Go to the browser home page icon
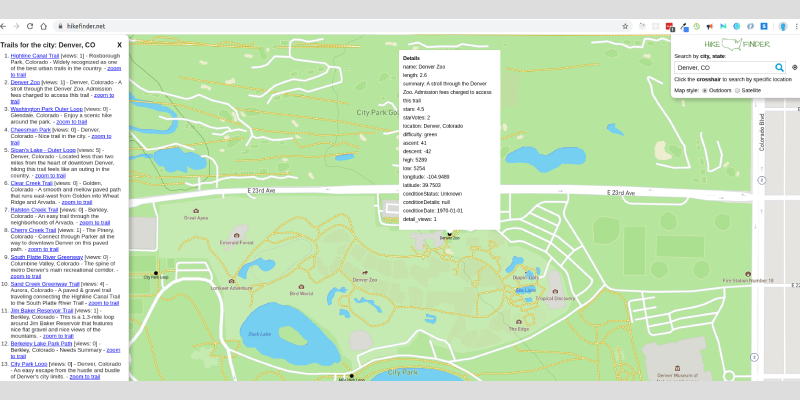Viewport: 800px width, 400px height. pyautogui.click(x=44, y=26)
